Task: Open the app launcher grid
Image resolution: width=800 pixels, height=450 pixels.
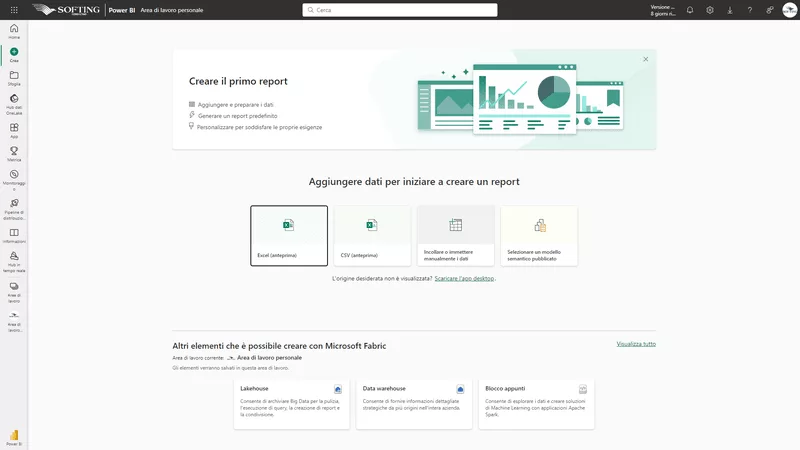Action: click(14, 10)
